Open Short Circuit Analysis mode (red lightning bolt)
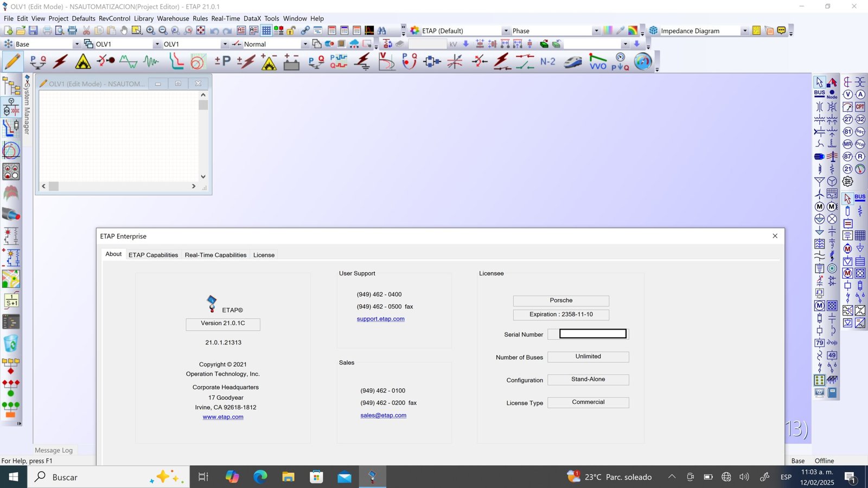Image resolution: width=868 pixels, height=488 pixels. (60, 61)
